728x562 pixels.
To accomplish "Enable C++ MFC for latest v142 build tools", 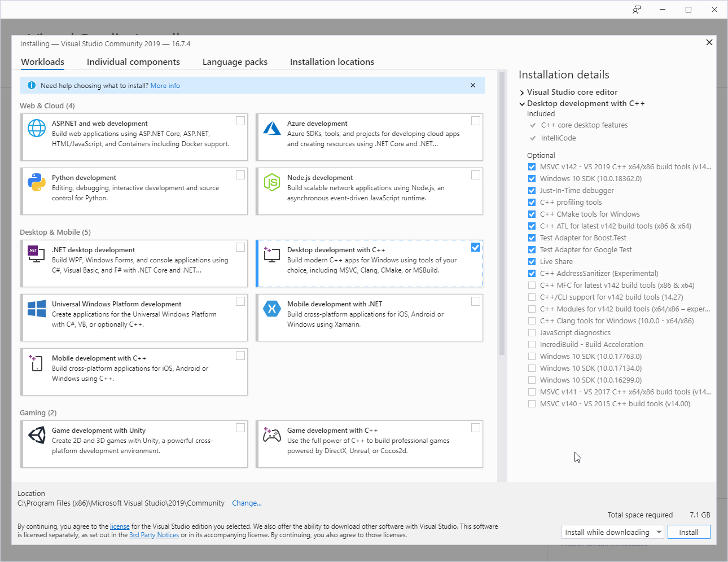I will 532,285.
